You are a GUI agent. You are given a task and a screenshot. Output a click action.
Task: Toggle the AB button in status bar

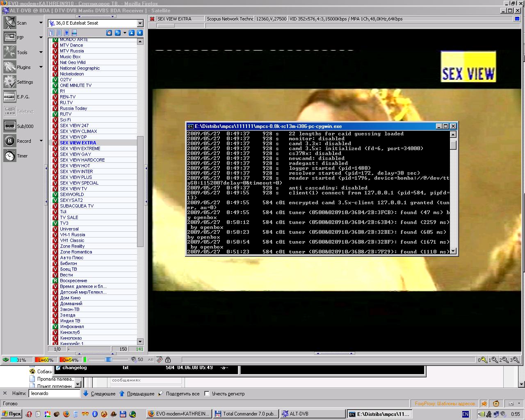coord(151,360)
